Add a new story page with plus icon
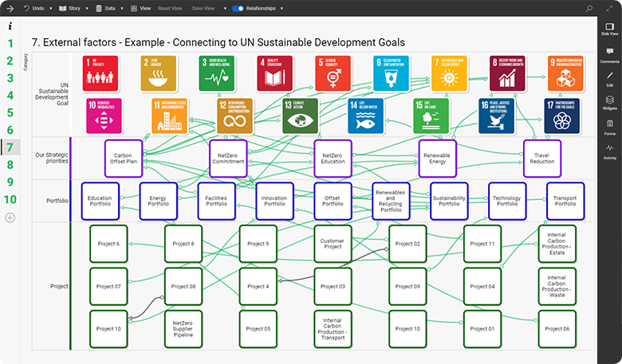Viewport: 622px width, 364px height. pos(10,217)
